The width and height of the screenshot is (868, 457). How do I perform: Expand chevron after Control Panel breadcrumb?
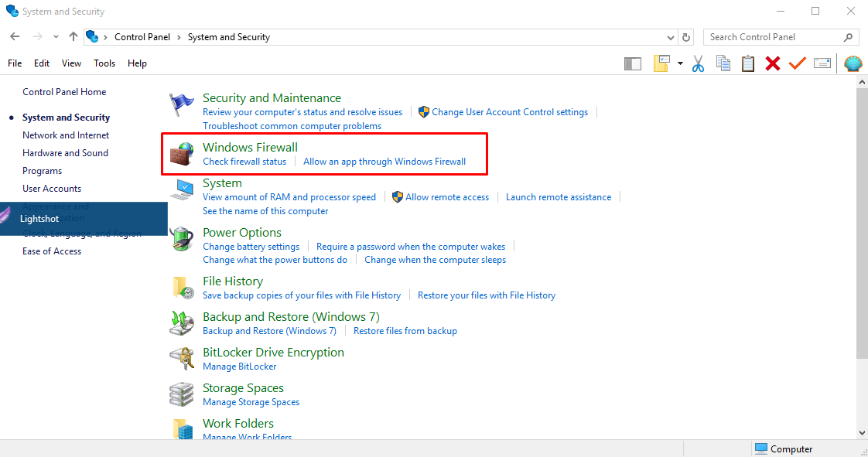(179, 37)
